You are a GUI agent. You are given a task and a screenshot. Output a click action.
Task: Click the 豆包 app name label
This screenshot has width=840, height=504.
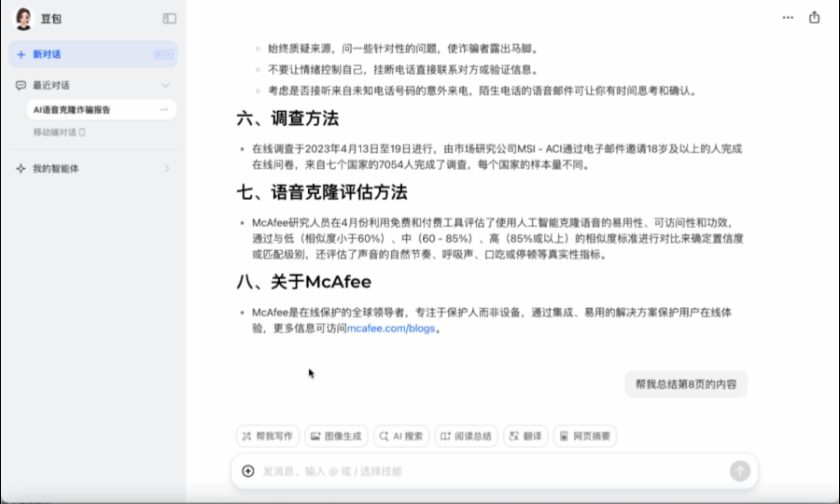(51, 19)
